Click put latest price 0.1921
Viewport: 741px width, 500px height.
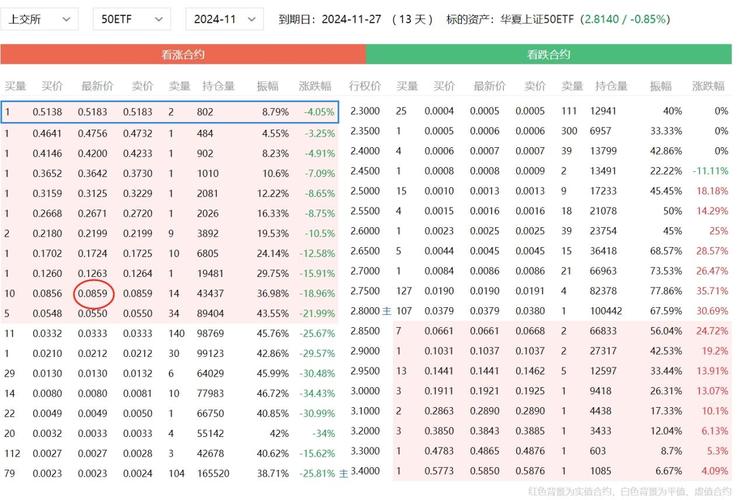(x=484, y=391)
